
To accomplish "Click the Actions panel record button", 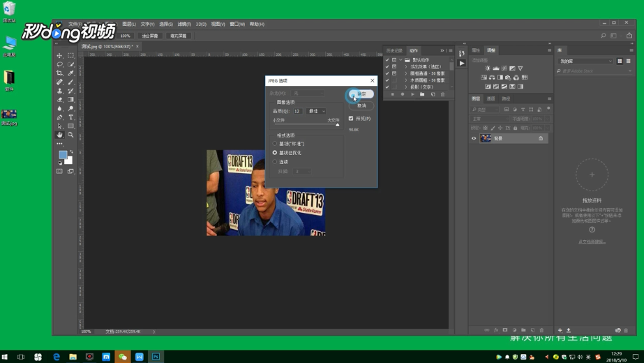I will tap(403, 94).
